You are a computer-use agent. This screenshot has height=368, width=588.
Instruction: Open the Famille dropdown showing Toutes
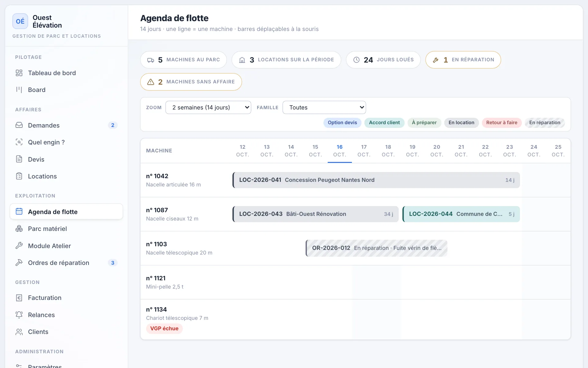coord(324,107)
